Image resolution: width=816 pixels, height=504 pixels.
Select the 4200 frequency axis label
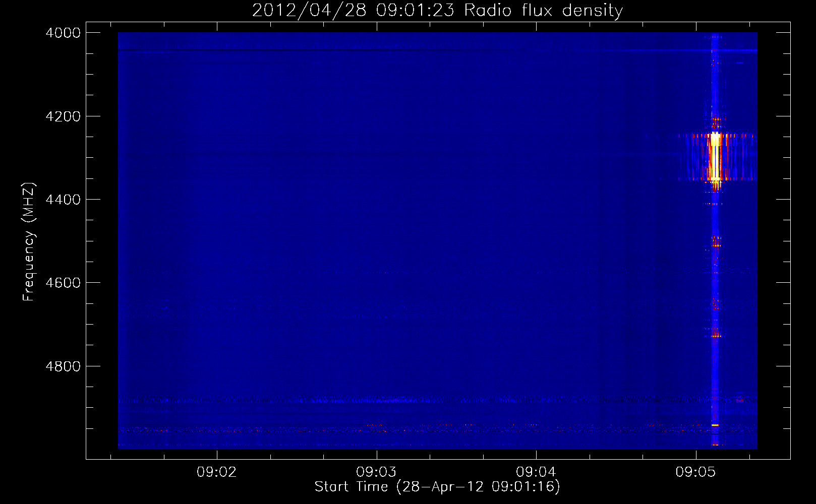point(63,116)
